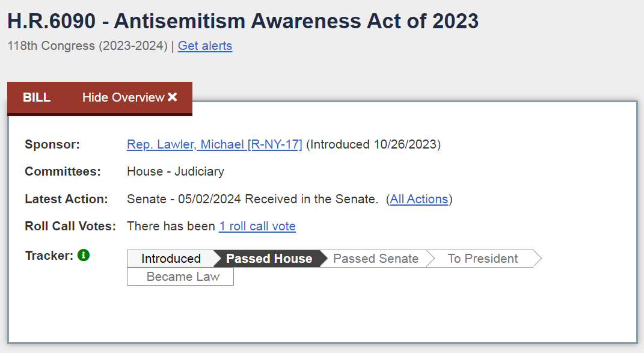Click the Tracker label text

click(49, 256)
